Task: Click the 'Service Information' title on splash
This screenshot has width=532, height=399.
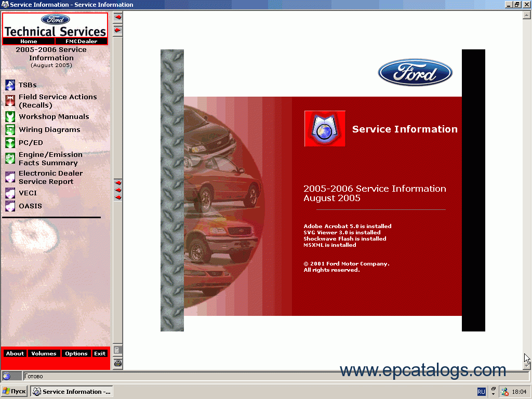Action: click(405, 129)
